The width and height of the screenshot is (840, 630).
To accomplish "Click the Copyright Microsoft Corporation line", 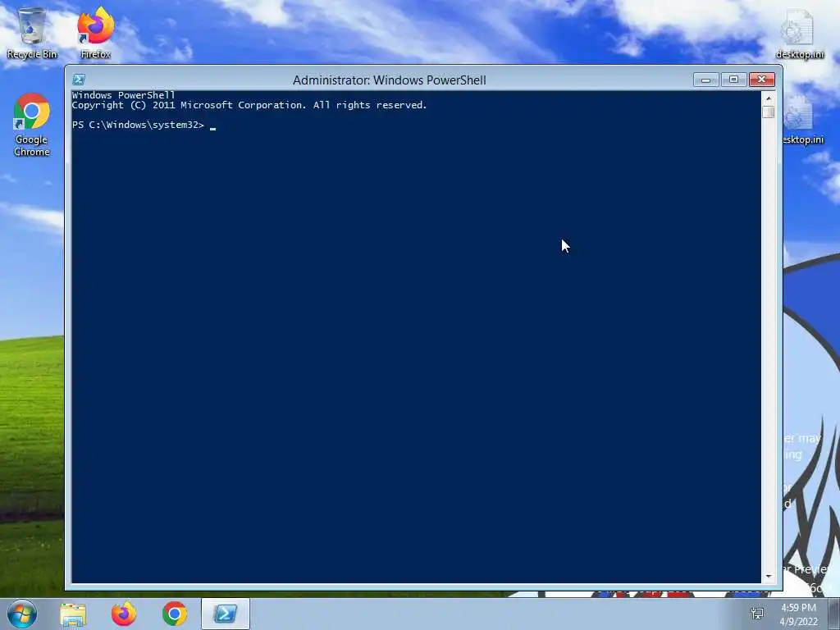I will click(249, 106).
